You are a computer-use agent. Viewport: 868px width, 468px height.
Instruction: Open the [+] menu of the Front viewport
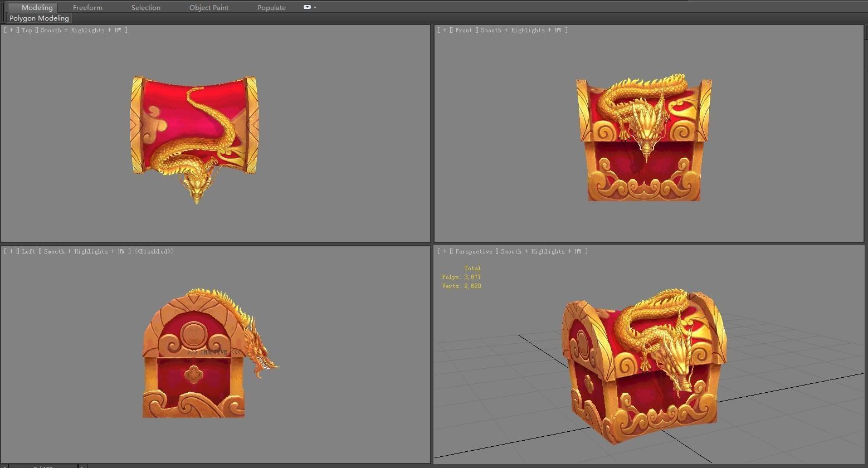tap(445, 30)
